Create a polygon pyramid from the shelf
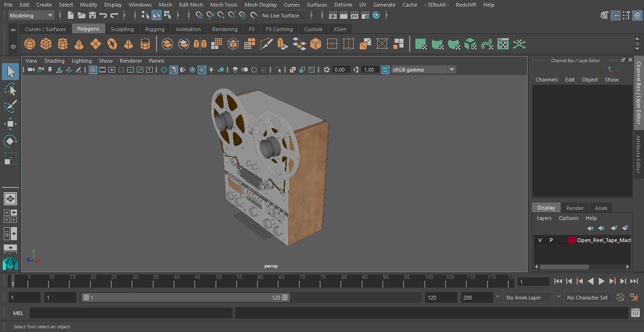The width and height of the screenshot is (644, 332). click(128, 44)
